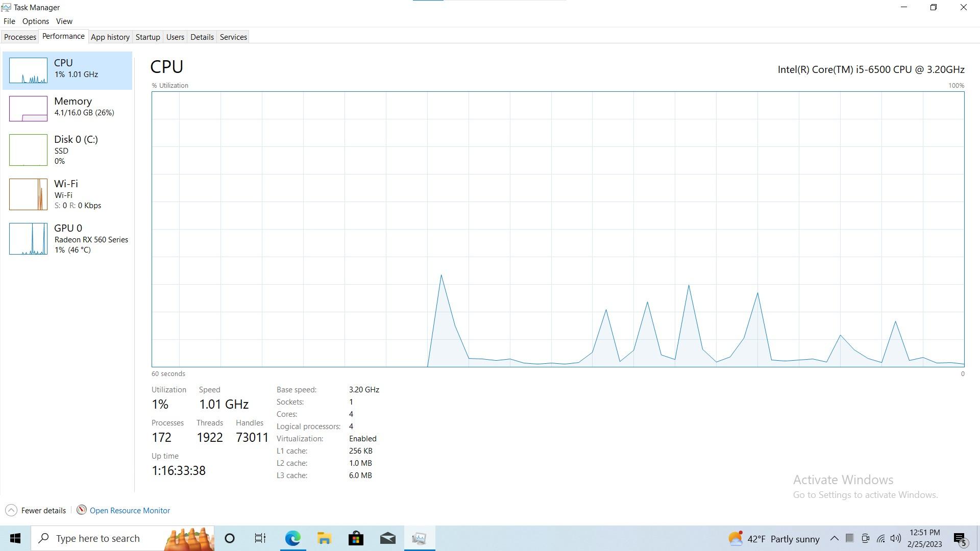Click the CPU utilization graph area
The height and width of the screenshot is (551, 980).
click(558, 229)
